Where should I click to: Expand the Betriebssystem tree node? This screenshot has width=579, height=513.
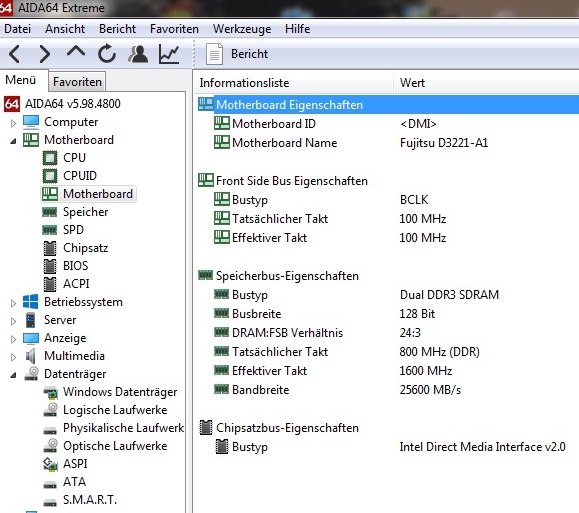pyautogui.click(x=13, y=303)
